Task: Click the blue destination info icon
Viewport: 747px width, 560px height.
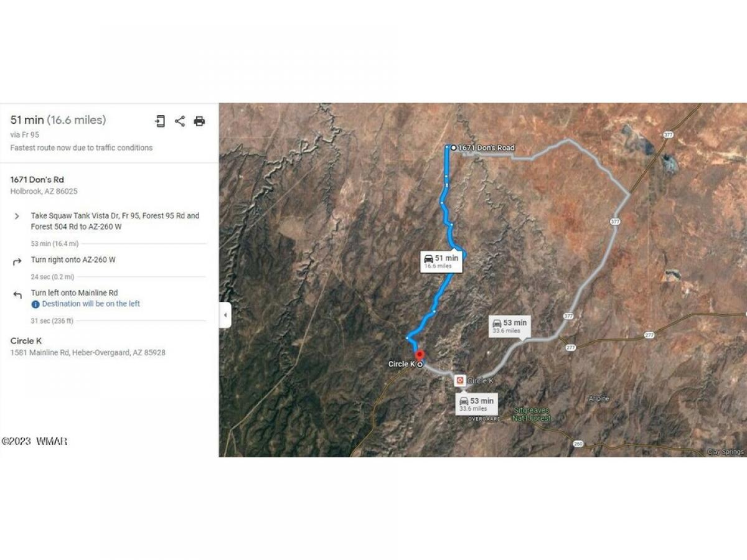Action: 35,304
